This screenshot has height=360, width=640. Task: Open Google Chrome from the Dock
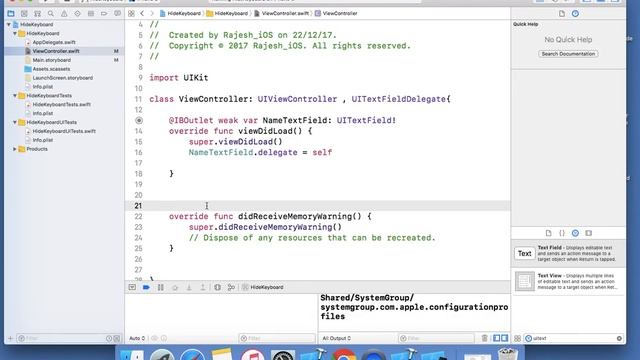(x=343, y=355)
